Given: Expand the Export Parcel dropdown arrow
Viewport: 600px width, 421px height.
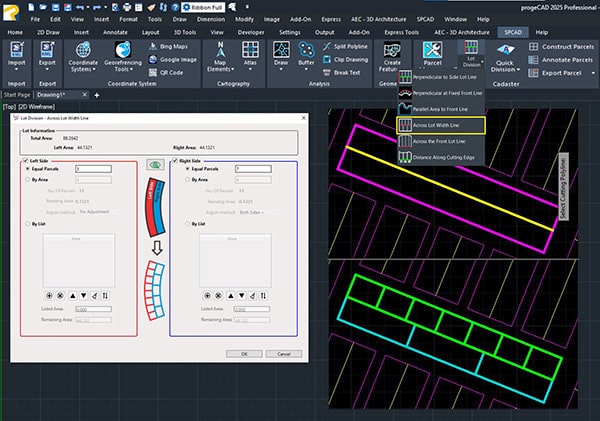Looking at the screenshot, I should [593, 73].
